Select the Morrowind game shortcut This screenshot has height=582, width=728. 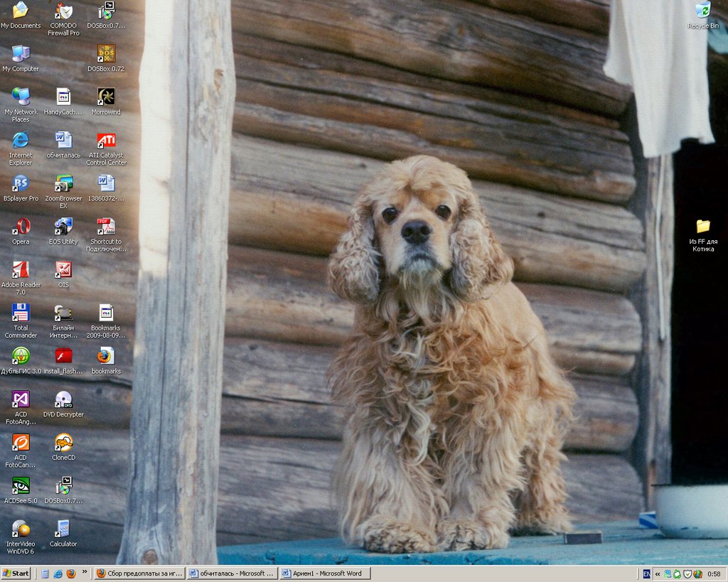pos(106,102)
